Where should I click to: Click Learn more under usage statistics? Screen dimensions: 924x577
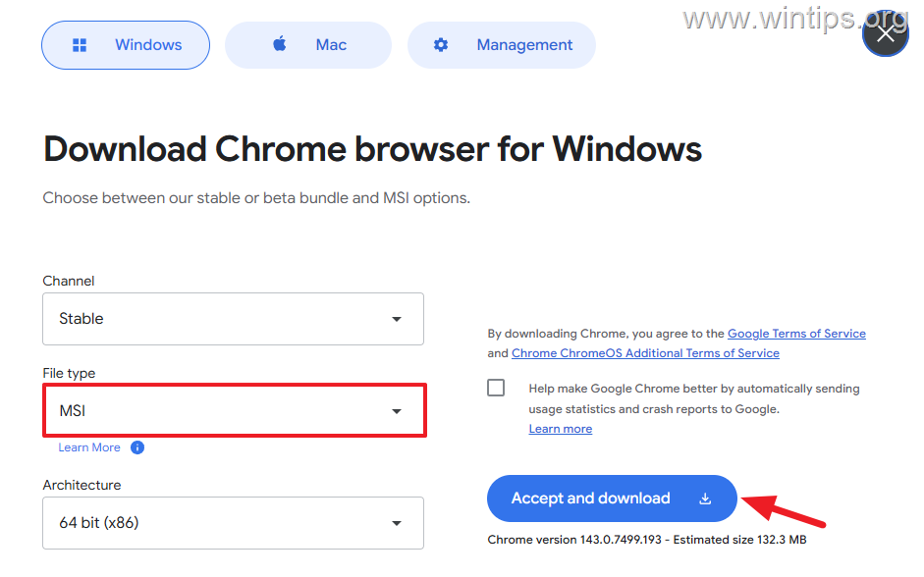[560, 429]
